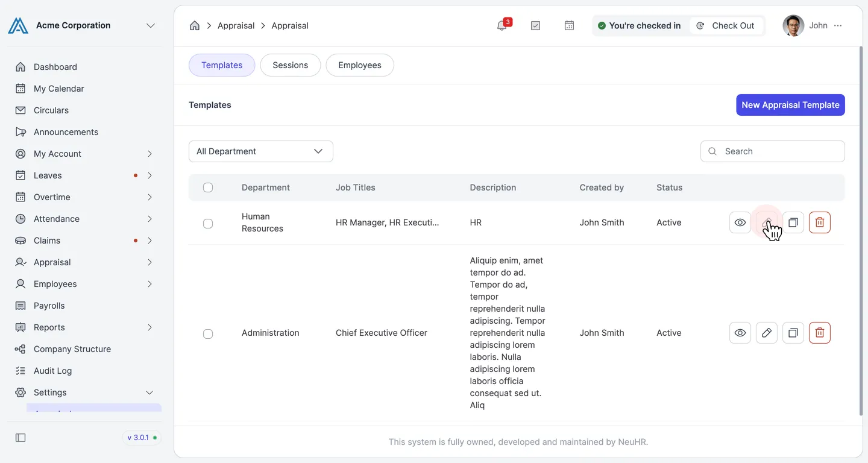Click the Company Structure icon
The height and width of the screenshot is (463, 868).
[20, 349]
